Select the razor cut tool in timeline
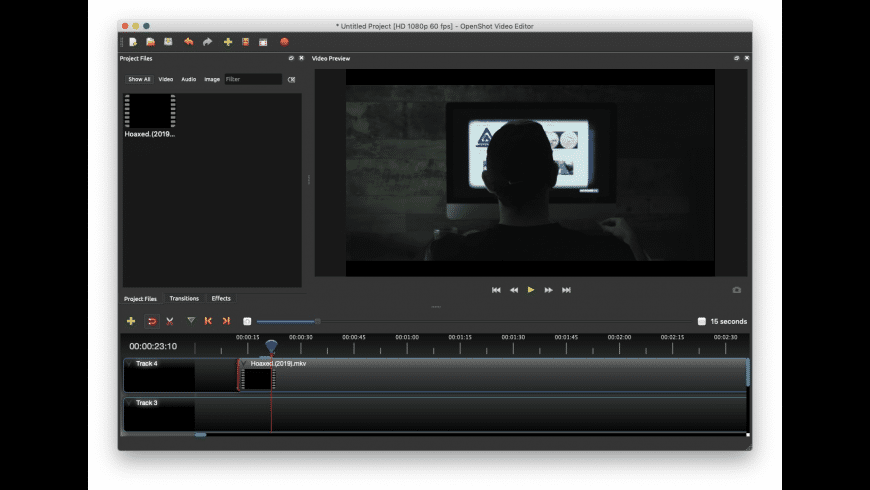 click(x=170, y=321)
